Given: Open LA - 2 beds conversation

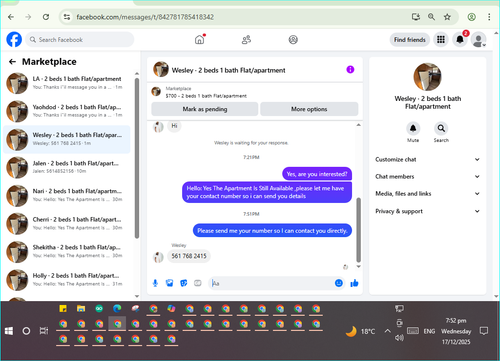Looking at the screenshot, I should (67, 83).
